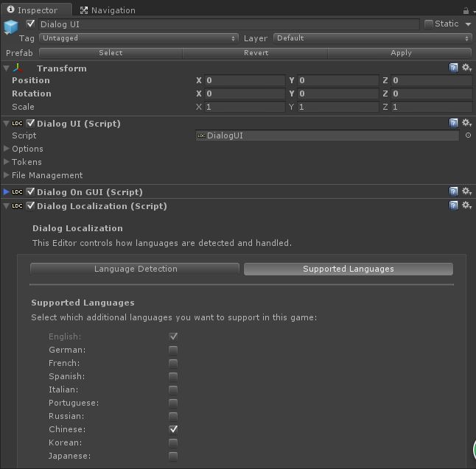Open the Transform component gear menu
476x469 pixels.
pos(466,68)
